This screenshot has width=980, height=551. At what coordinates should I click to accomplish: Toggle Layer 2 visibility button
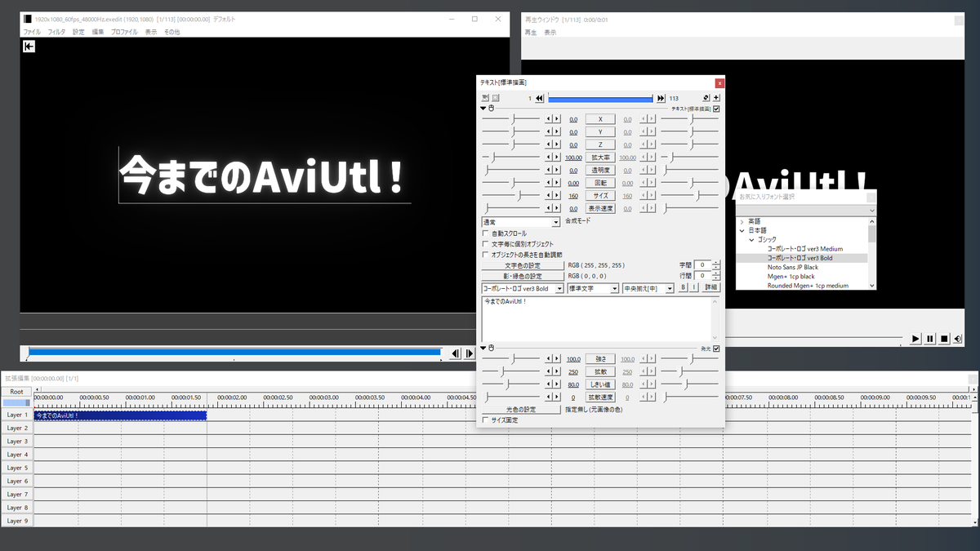(17, 428)
